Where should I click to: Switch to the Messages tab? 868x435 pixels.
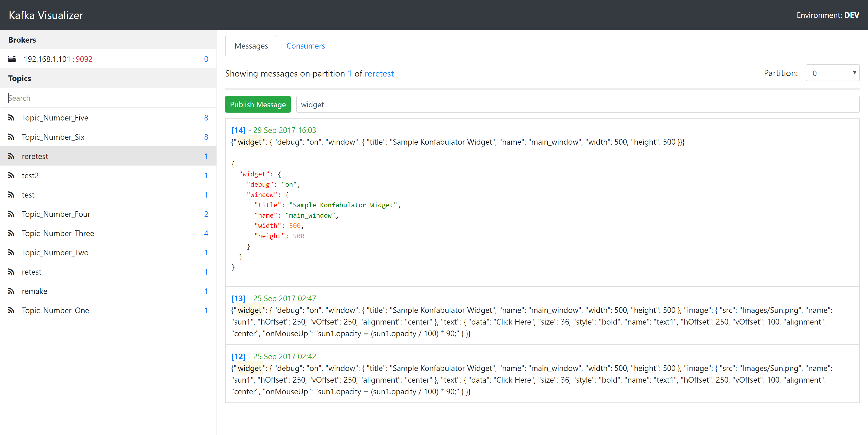251,46
